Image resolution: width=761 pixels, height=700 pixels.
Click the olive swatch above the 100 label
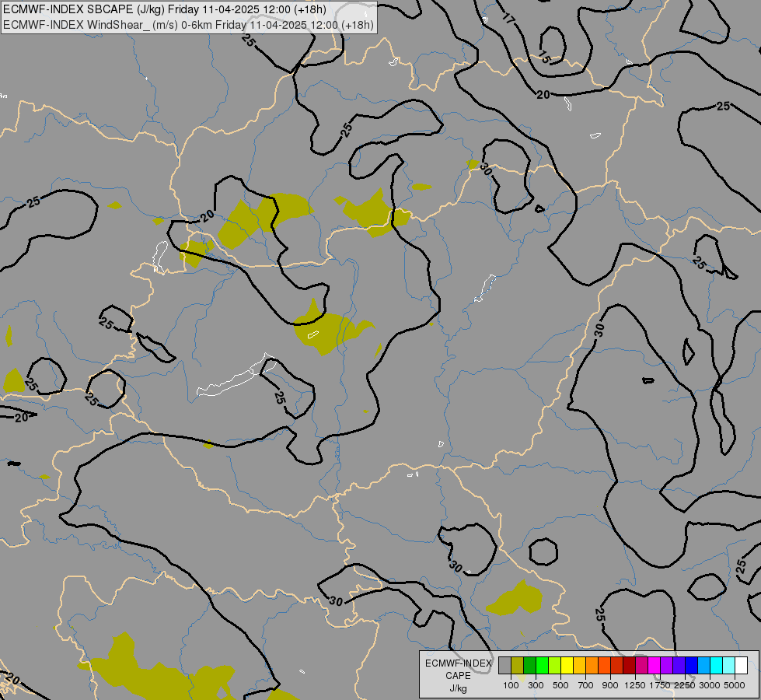(x=517, y=666)
